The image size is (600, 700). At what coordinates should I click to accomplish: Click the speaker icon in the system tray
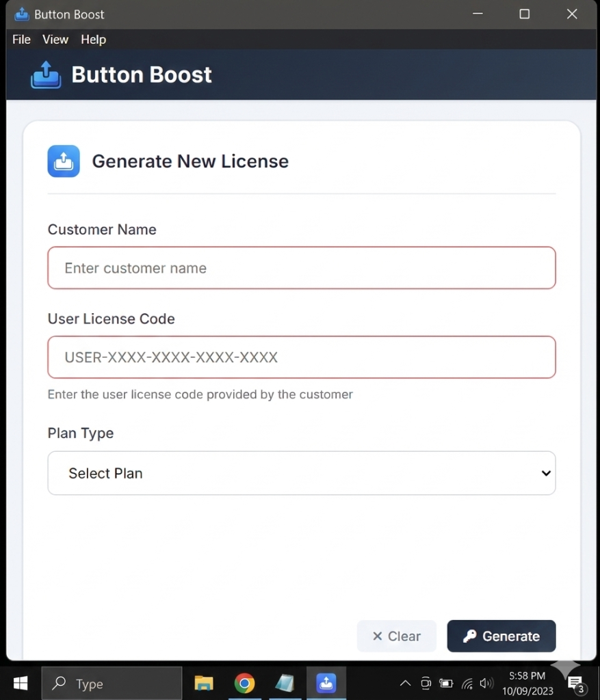pos(486,682)
